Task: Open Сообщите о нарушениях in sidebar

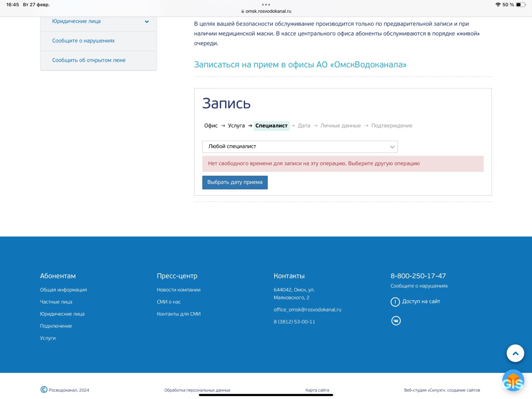Action: [83, 41]
